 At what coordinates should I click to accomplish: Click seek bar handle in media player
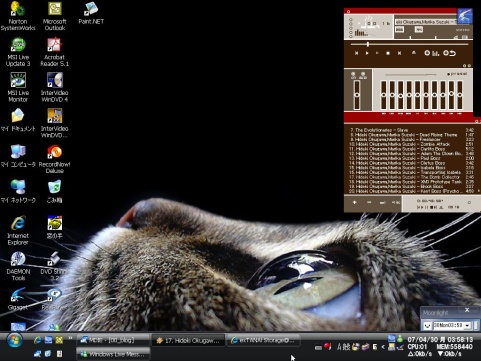point(368,44)
